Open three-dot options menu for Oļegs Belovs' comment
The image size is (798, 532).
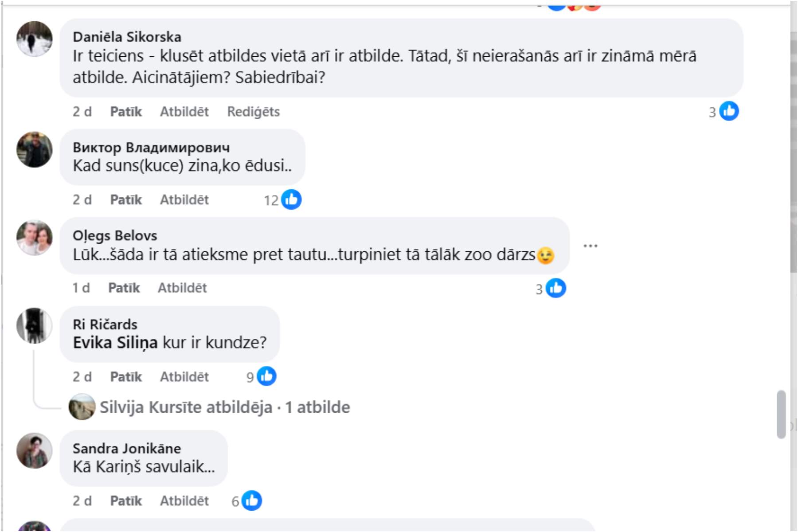tap(590, 246)
